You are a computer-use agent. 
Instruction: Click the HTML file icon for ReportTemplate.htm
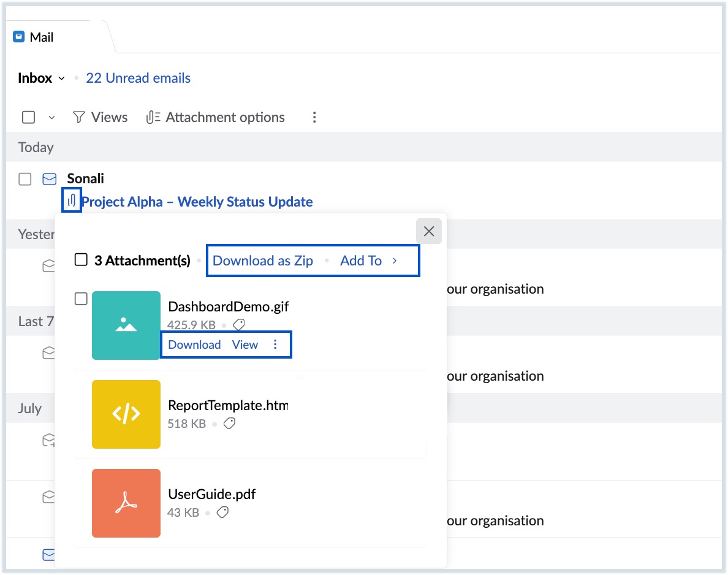click(126, 414)
